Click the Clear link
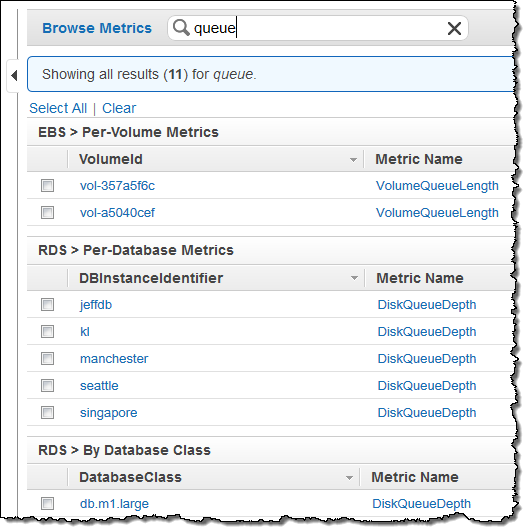 click(119, 108)
